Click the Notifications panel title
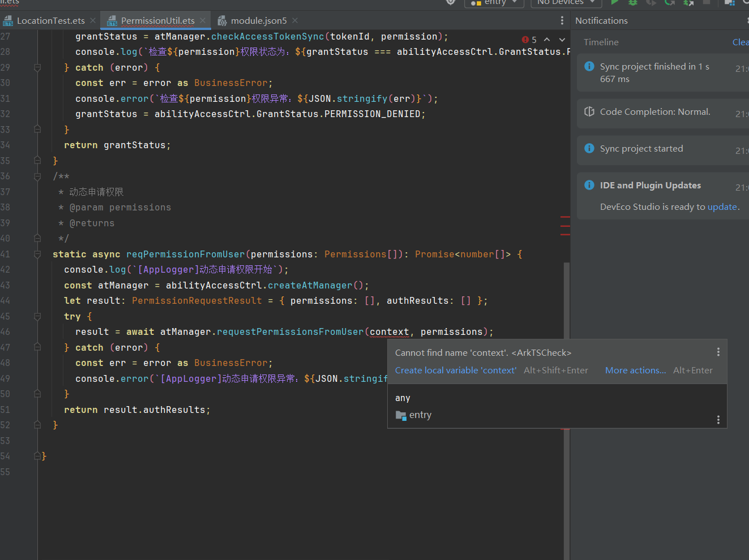Image resolution: width=749 pixels, height=560 pixels. click(601, 20)
